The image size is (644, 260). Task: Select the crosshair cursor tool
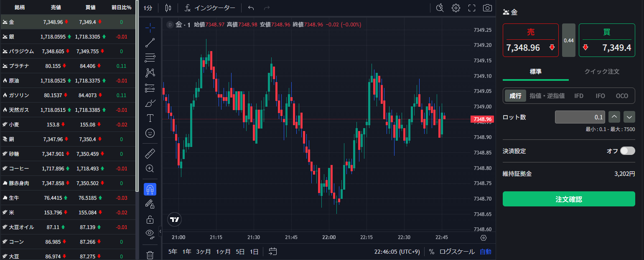150,27
